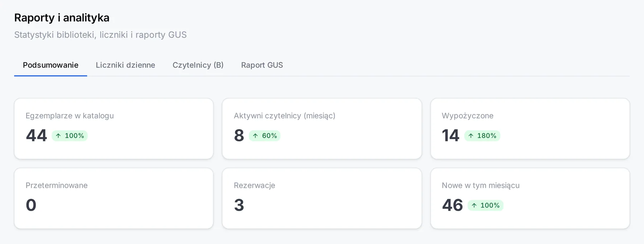Click the reservations count value 3
This screenshot has width=644, height=244.
click(239, 205)
